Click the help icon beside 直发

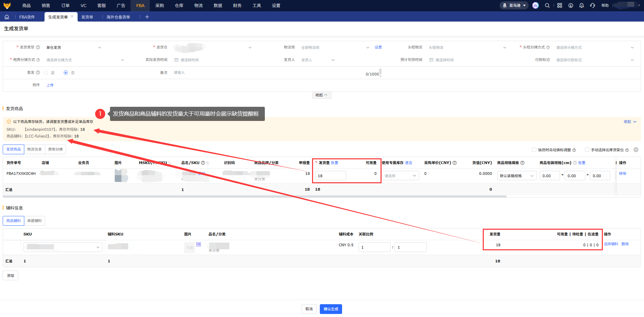[38, 72]
